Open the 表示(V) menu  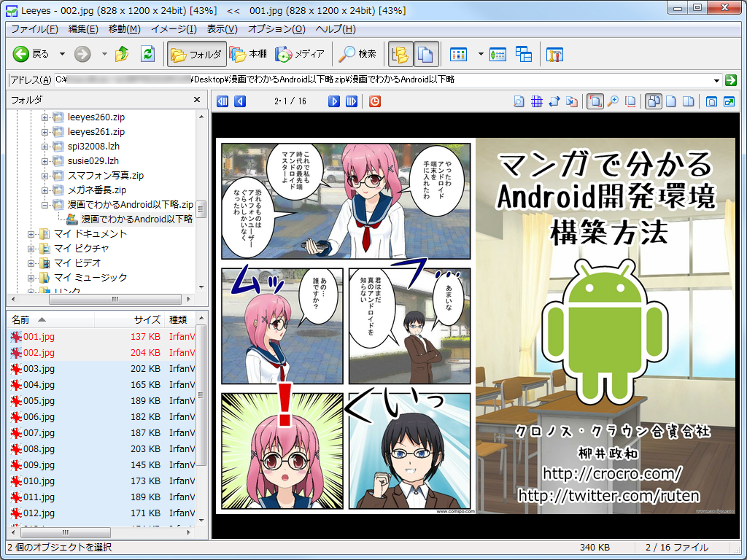[x=222, y=29]
